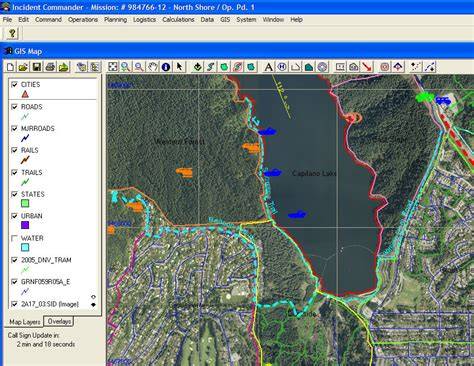Switch to the Overlays tab
This screenshot has height=366, width=474.
tap(59, 321)
